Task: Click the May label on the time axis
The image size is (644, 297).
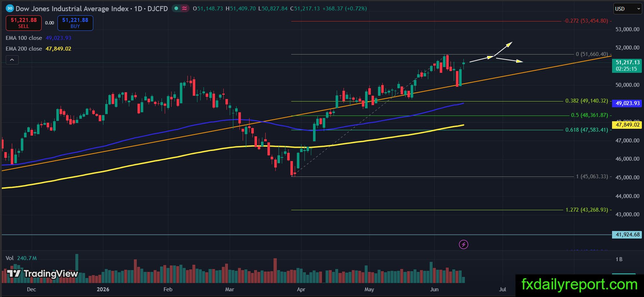Action: point(369,289)
